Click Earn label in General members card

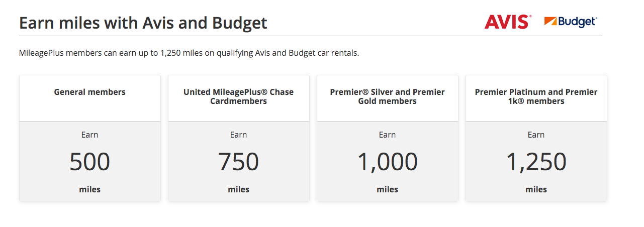coord(89,135)
